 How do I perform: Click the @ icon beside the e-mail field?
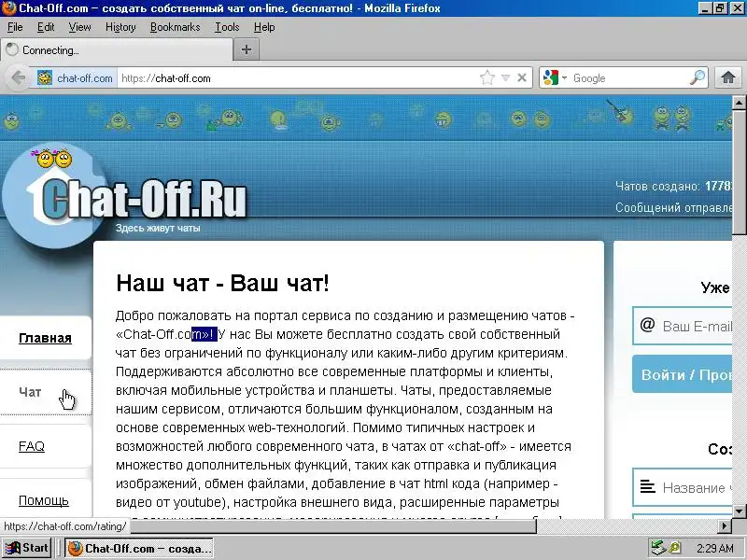647,325
